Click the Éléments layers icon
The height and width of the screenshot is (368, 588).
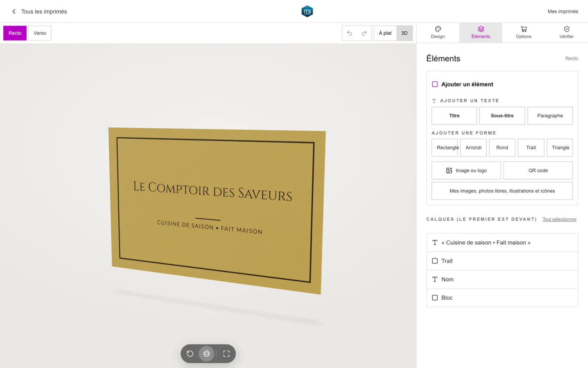click(x=481, y=29)
